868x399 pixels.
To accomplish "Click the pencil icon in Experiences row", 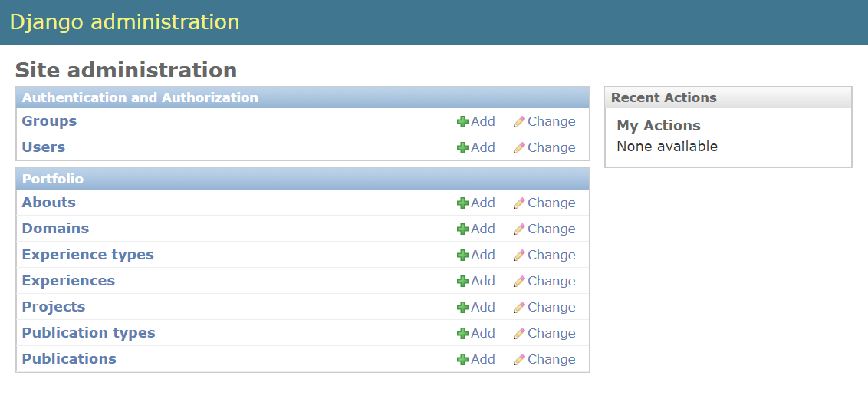I will click(519, 282).
